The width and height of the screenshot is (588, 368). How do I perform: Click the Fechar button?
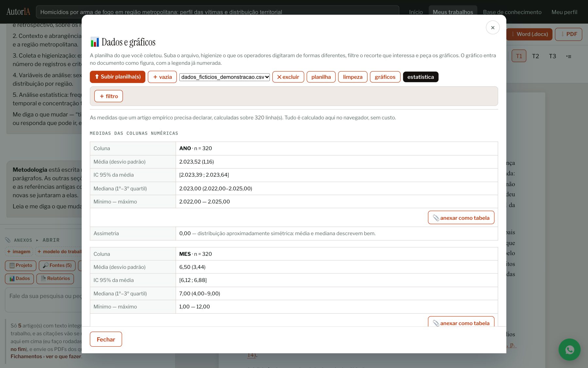(x=106, y=339)
